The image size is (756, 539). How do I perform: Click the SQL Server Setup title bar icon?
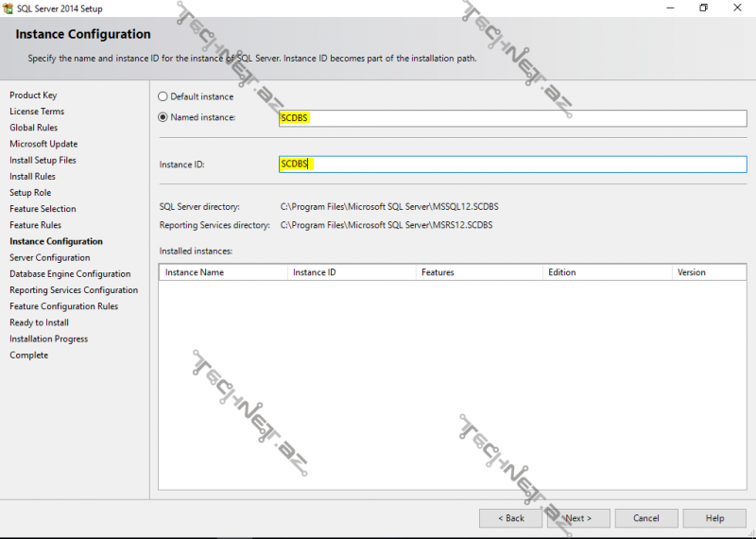tap(9, 9)
